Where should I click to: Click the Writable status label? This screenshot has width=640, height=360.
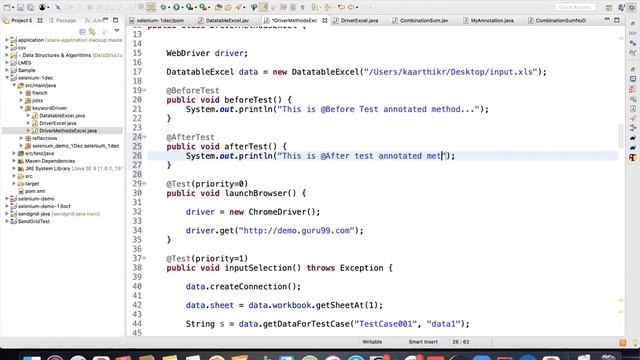372,342
